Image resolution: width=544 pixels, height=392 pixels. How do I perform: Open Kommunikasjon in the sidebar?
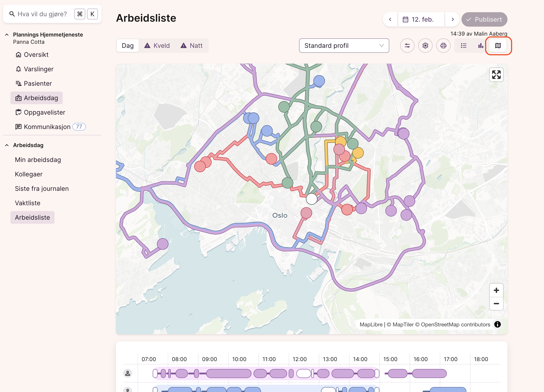pos(47,127)
